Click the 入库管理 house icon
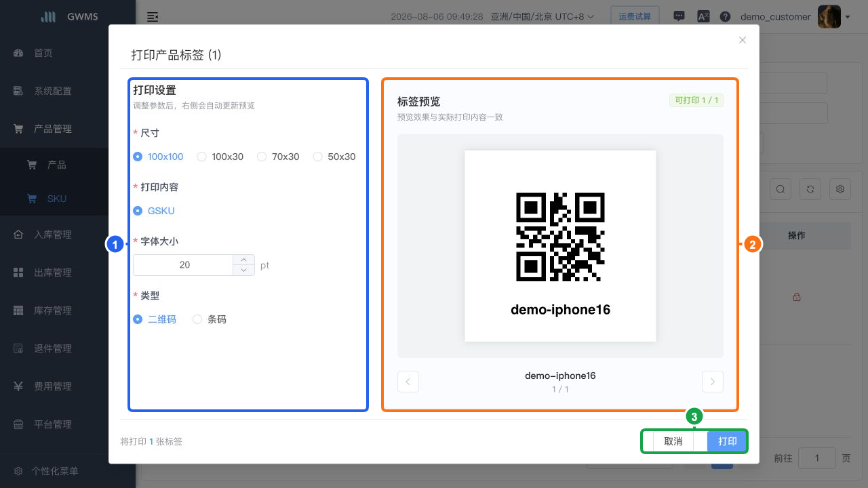 (x=19, y=235)
